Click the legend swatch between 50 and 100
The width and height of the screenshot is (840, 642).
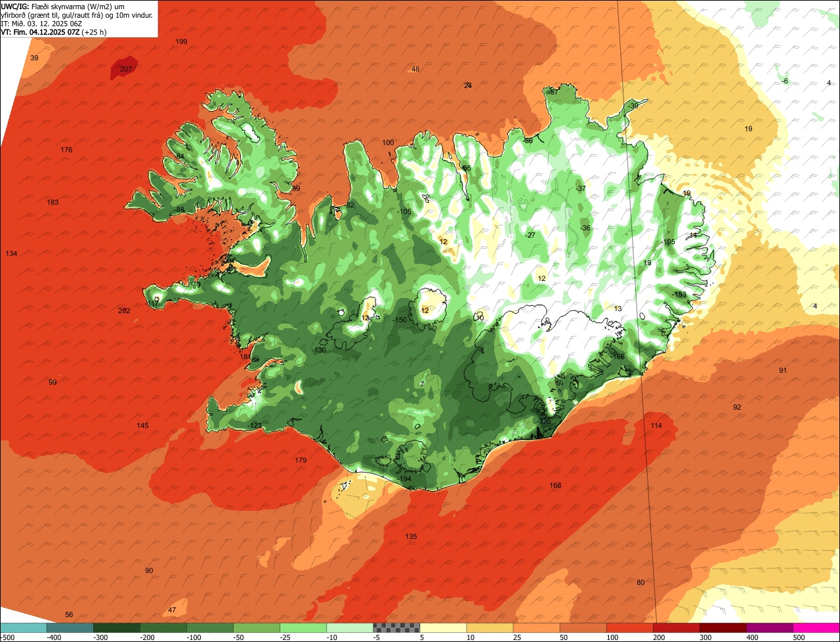tap(583, 628)
